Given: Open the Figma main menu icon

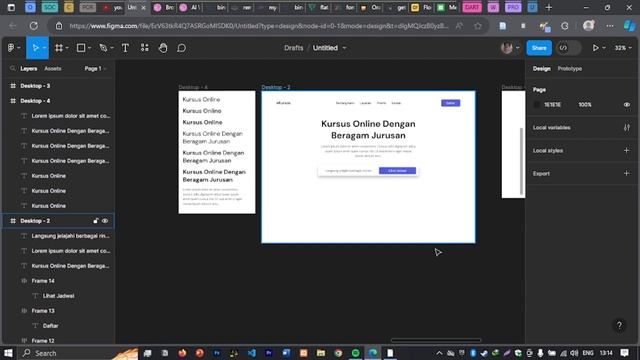Looking at the screenshot, I should tap(13, 48).
